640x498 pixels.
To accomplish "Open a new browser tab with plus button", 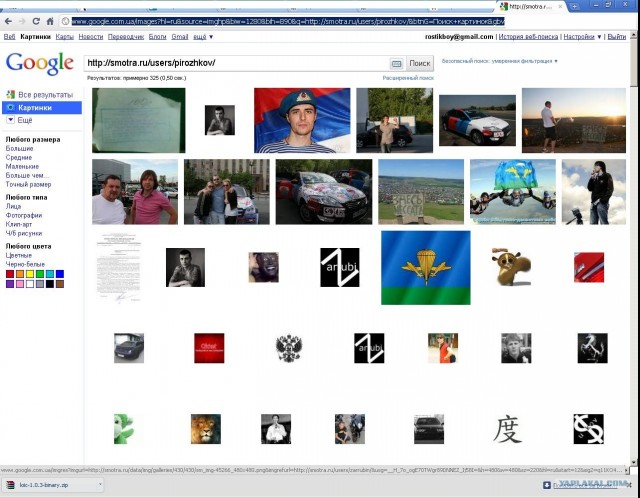I will click(574, 6).
